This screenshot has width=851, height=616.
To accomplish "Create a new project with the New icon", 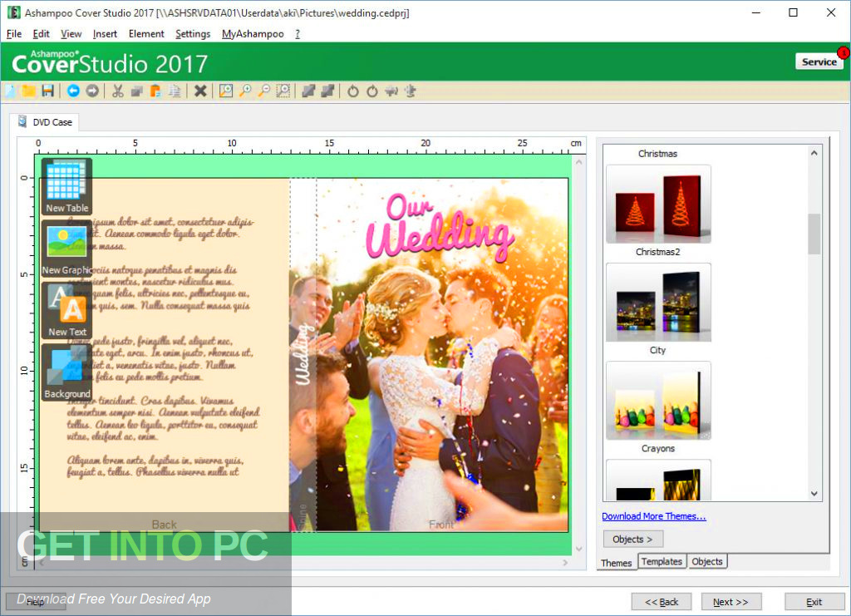I will pos(11,91).
